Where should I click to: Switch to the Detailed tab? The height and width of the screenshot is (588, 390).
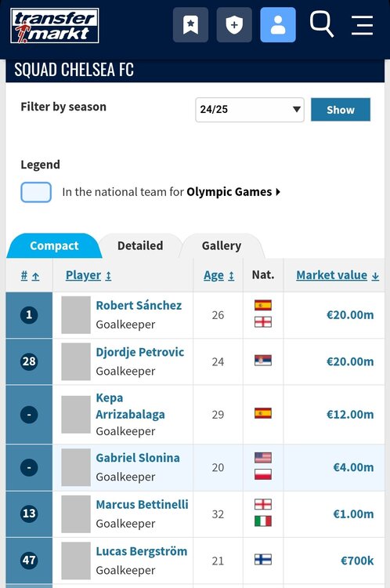[x=140, y=245]
